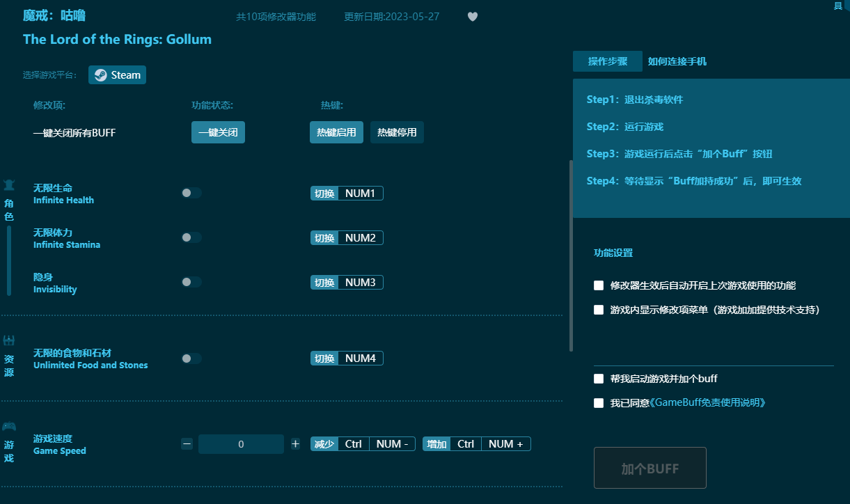
Task: Switch to 如何连接手机 tab
Action: click(677, 61)
